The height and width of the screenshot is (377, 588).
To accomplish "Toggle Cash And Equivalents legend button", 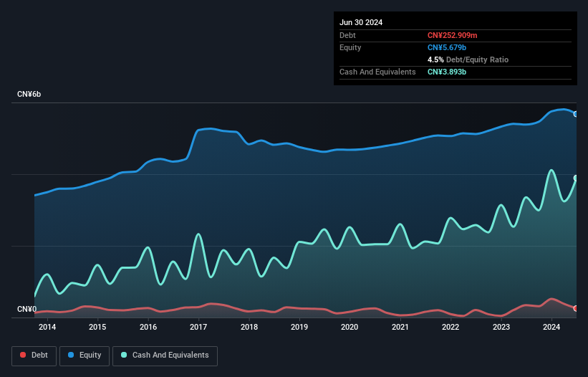I will (x=165, y=355).
